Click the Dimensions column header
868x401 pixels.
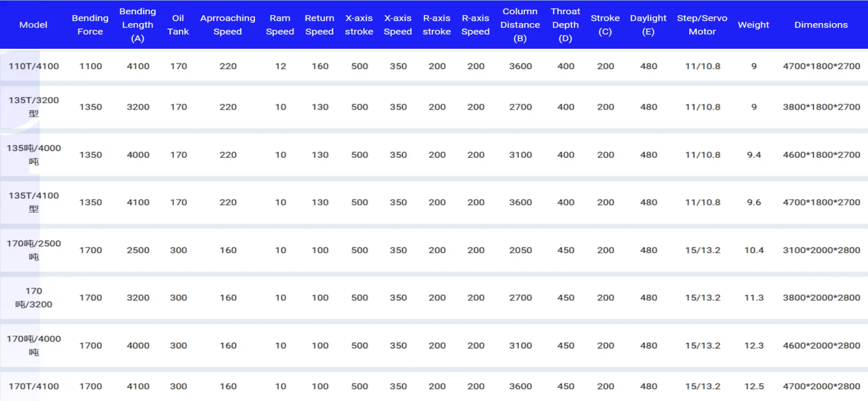[821, 25]
